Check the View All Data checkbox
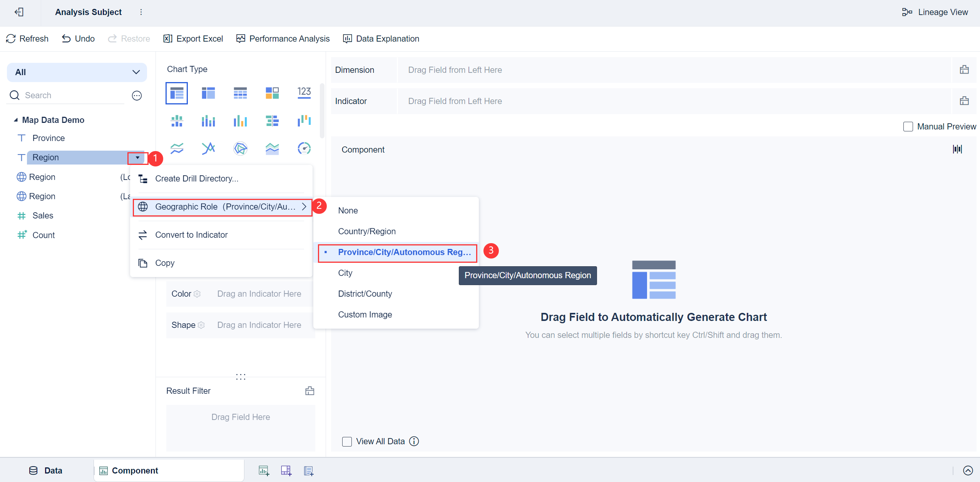The image size is (980, 482). point(347,441)
